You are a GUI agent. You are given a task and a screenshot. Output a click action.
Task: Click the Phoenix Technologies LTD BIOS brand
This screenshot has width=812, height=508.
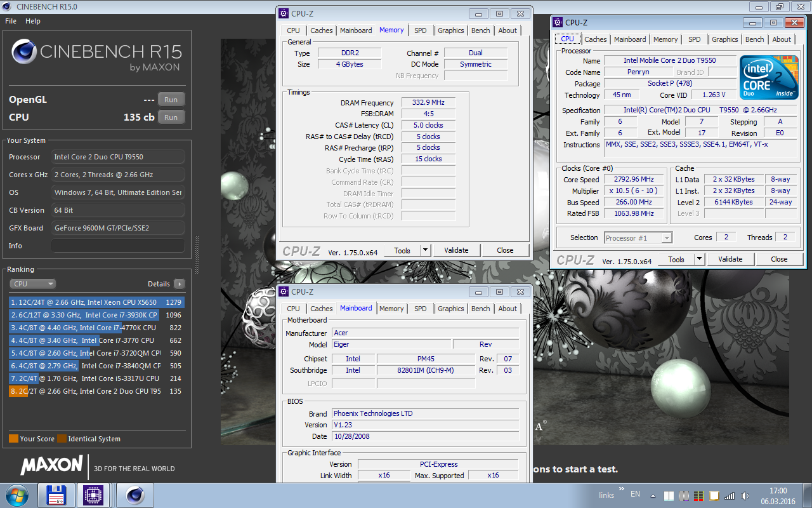pos(425,413)
